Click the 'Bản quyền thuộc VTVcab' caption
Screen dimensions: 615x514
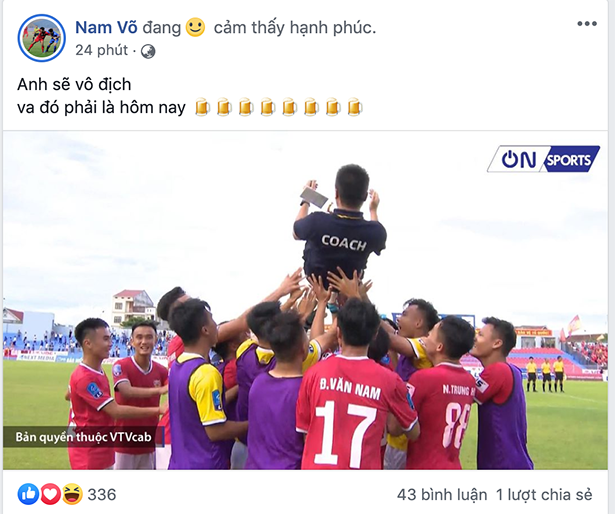(x=84, y=437)
